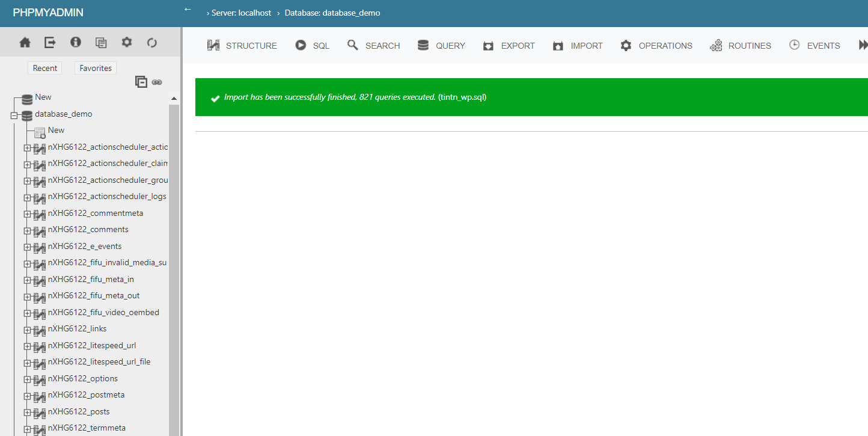Click the collapse all tree icon
The image size is (868, 436).
point(141,82)
